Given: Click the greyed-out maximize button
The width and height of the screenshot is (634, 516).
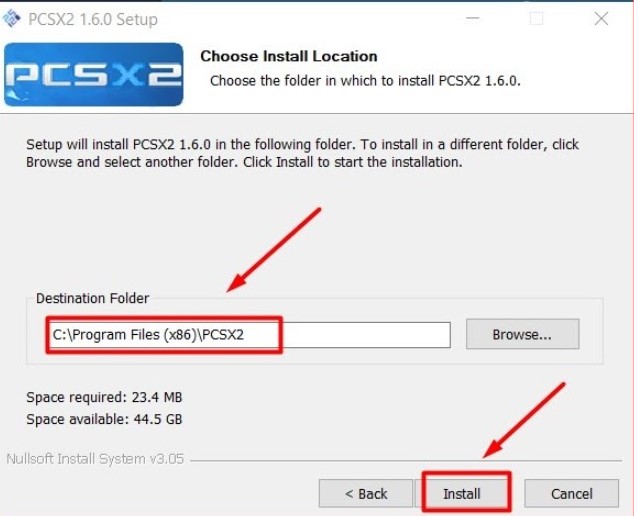Looking at the screenshot, I should [537, 19].
